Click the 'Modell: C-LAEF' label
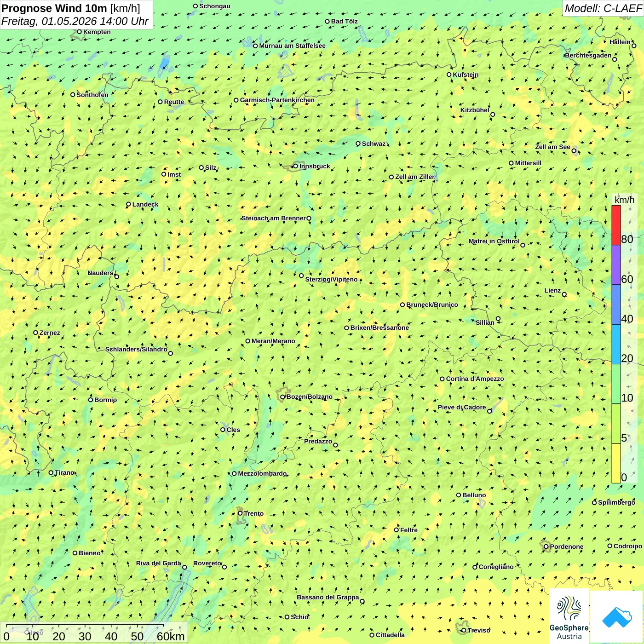The width and height of the screenshot is (644, 644). tap(603, 8)
